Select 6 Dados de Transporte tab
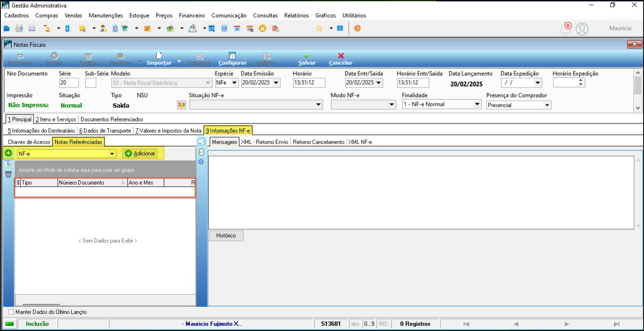This screenshot has height=331, width=644. pyautogui.click(x=105, y=131)
